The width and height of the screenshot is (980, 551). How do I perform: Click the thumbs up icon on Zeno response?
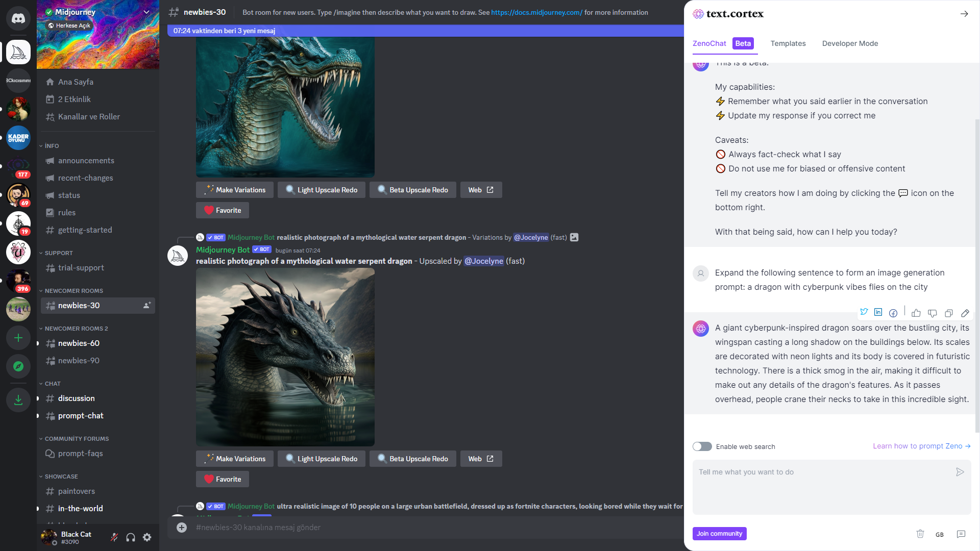click(916, 313)
